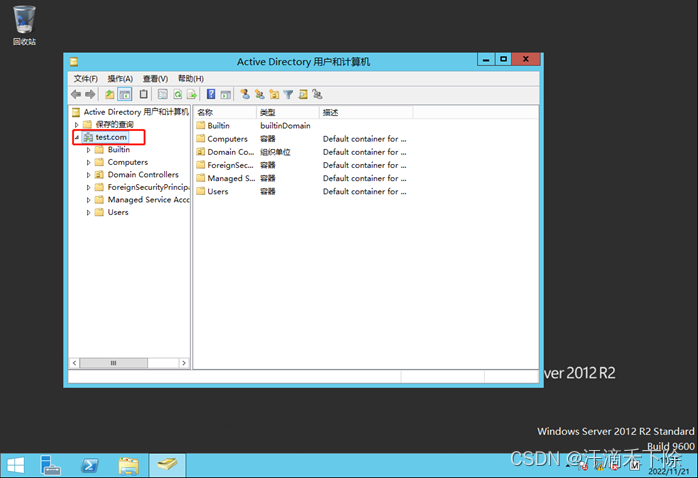Click the green Refresh toolbar icon
Viewport: 698px width, 478px height.
pyautogui.click(x=178, y=94)
